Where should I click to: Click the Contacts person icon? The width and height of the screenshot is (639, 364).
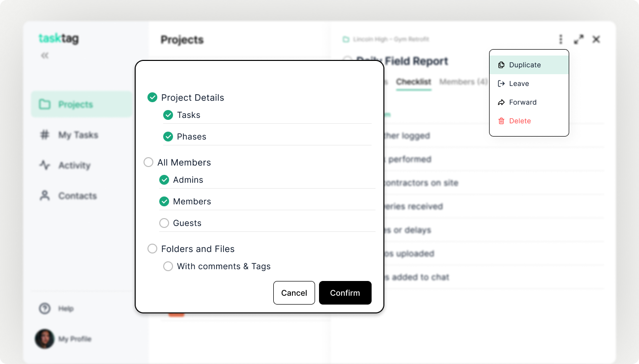(x=45, y=196)
